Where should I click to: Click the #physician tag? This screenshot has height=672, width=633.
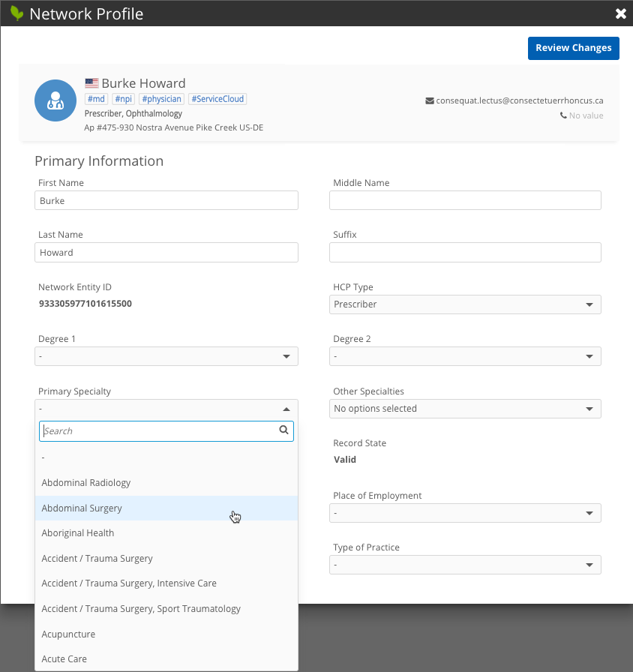pyautogui.click(x=161, y=99)
